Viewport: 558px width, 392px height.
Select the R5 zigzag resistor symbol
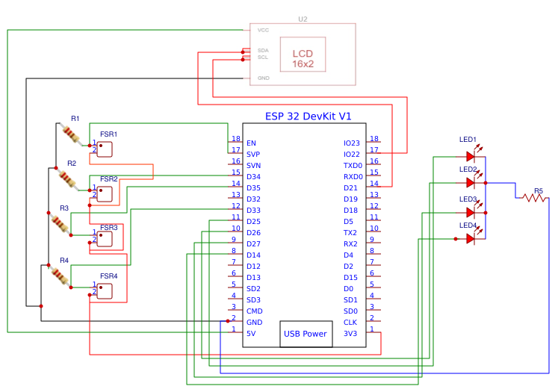tap(533, 197)
